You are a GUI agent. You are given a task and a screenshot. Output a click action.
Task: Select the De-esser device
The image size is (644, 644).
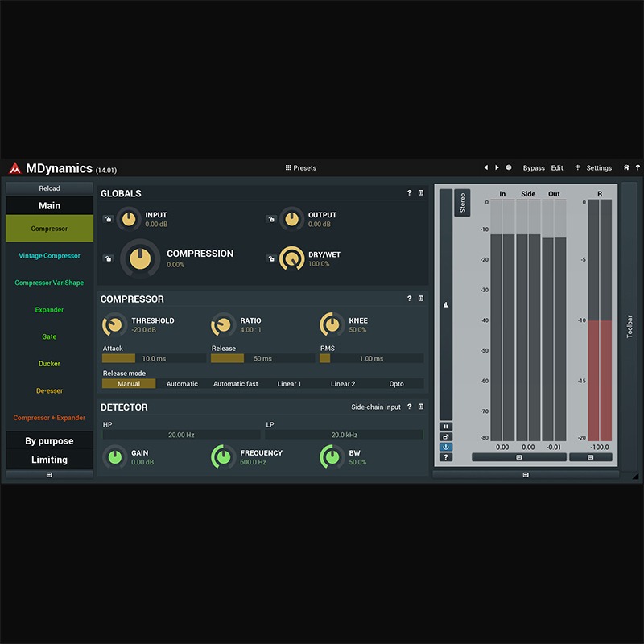49,391
